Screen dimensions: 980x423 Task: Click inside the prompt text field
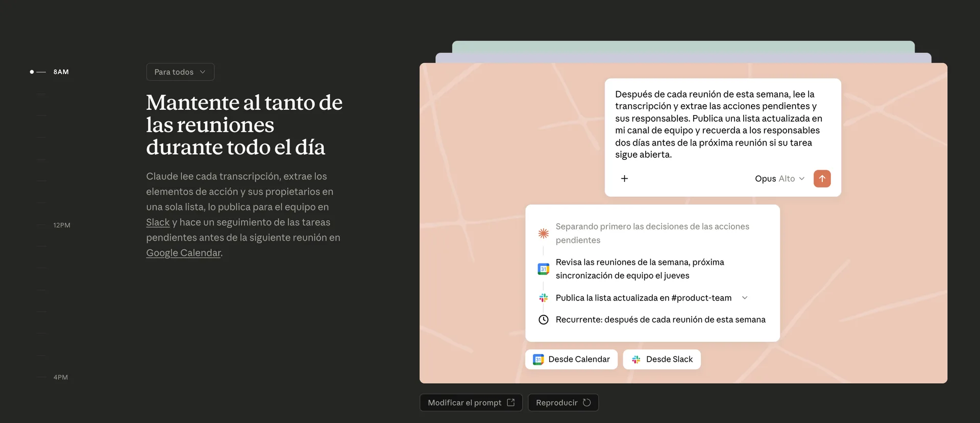pyautogui.click(x=719, y=124)
